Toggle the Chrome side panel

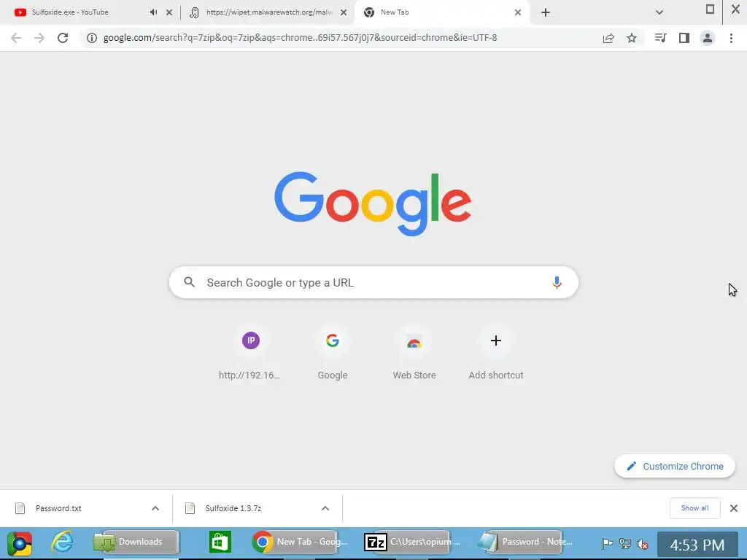tap(684, 38)
